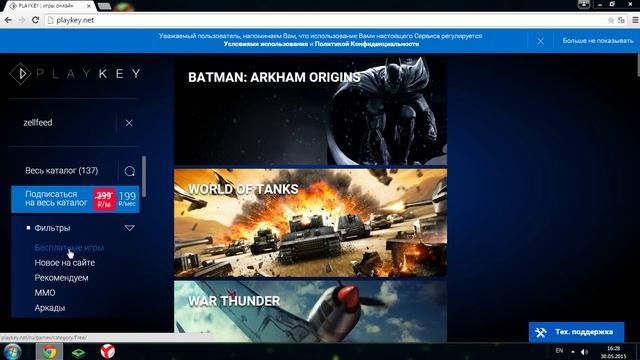
Task: Click the taskbar volume icon
Action: [584, 351]
